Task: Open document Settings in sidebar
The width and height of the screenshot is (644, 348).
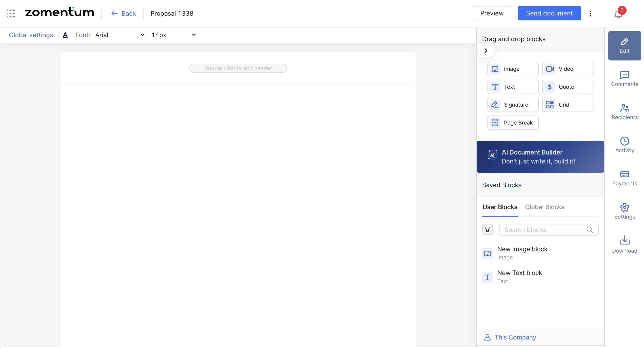Action: 624,211
